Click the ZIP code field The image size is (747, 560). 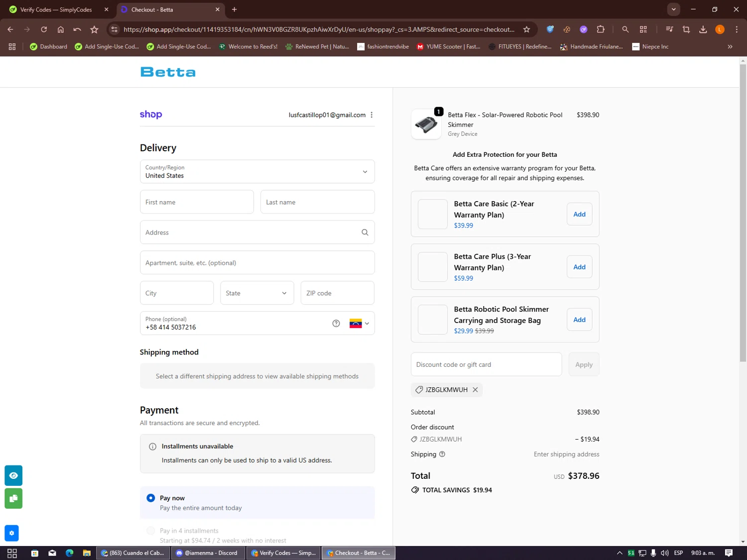pyautogui.click(x=337, y=293)
